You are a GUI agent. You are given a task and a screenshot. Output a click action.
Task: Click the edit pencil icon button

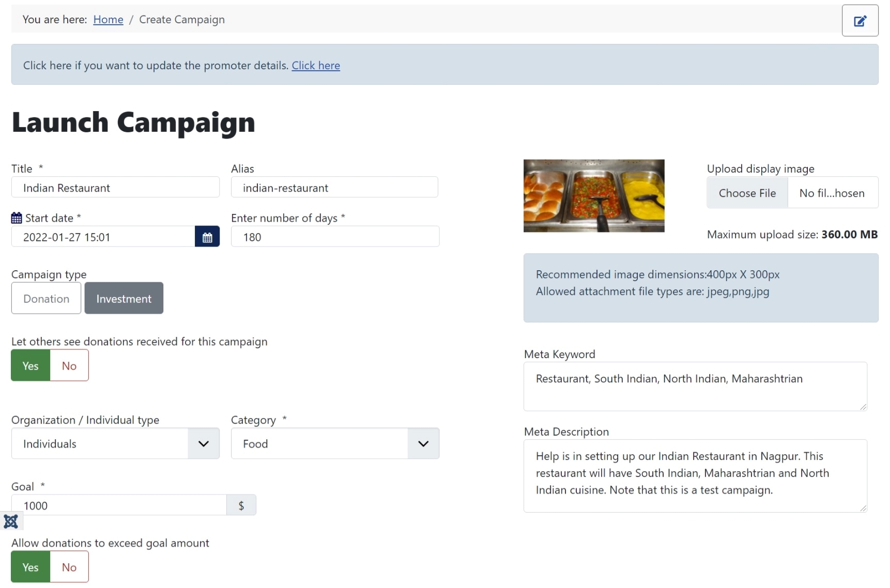(x=860, y=21)
